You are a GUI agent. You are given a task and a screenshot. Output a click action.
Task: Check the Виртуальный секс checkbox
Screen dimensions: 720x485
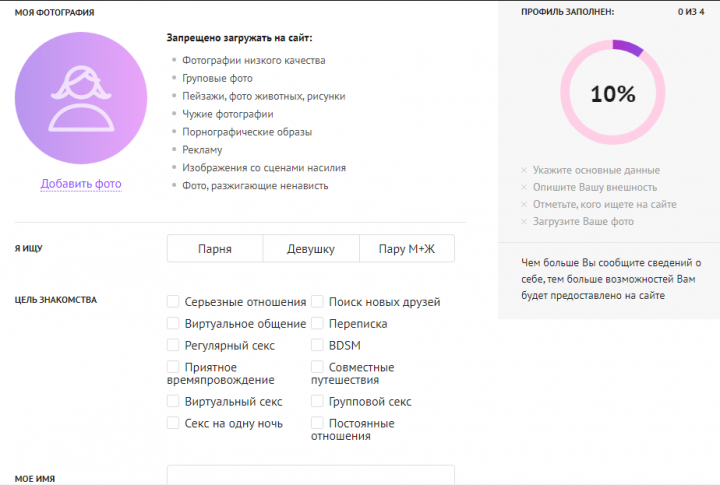tap(173, 401)
